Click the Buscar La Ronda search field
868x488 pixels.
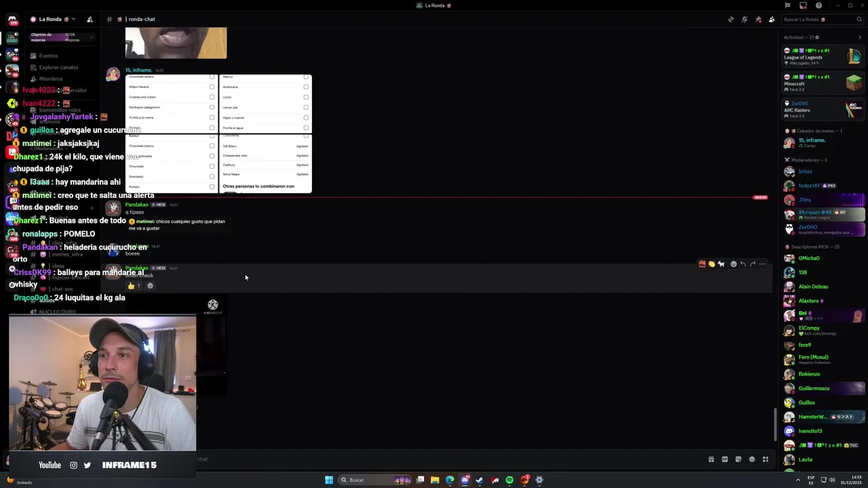[x=822, y=19]
